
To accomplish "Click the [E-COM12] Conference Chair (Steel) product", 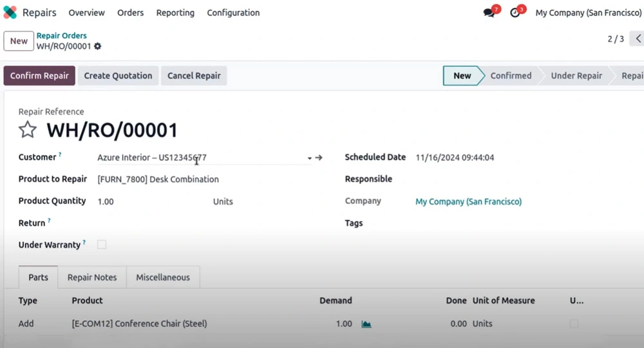I will [139, 324].
